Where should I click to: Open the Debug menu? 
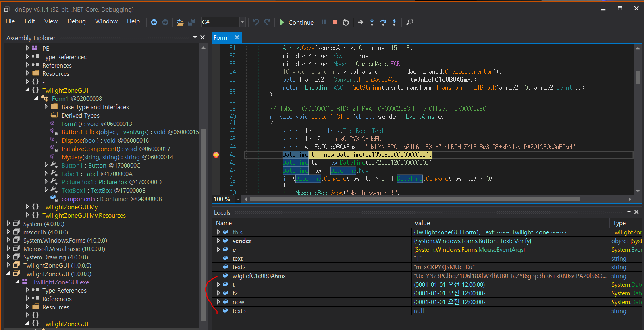(76, 21)
